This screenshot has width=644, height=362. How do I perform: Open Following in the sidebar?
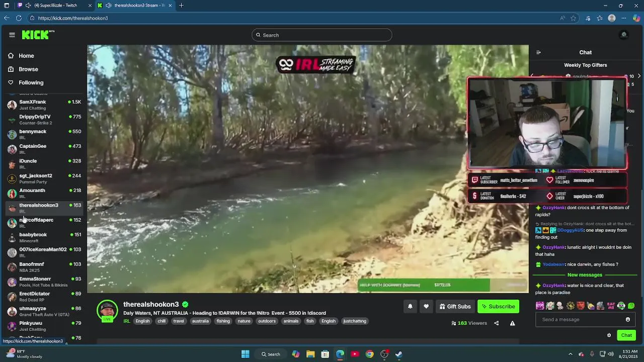31,82
